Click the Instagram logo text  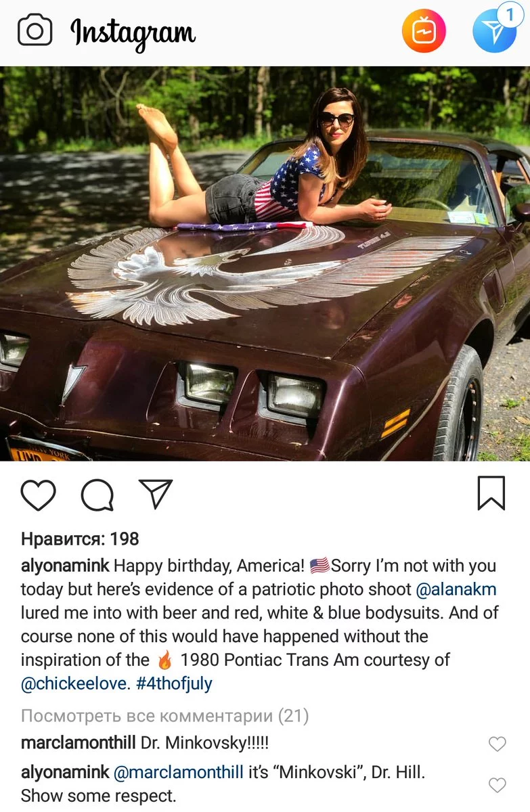click(133, 32)
